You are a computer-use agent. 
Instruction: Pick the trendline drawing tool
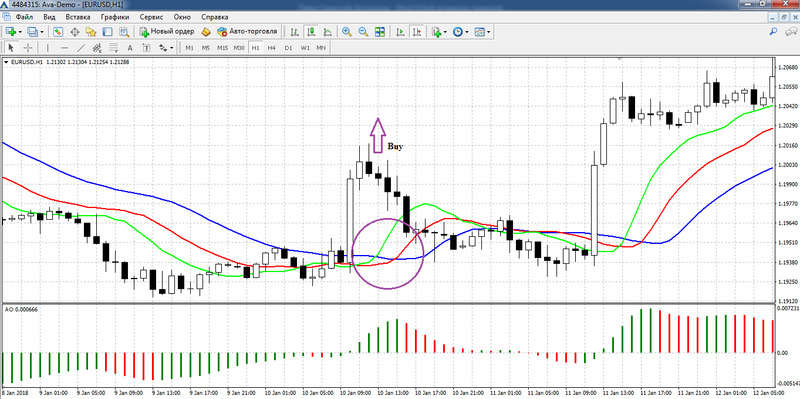pyautogui.click(x=81, y=47)
